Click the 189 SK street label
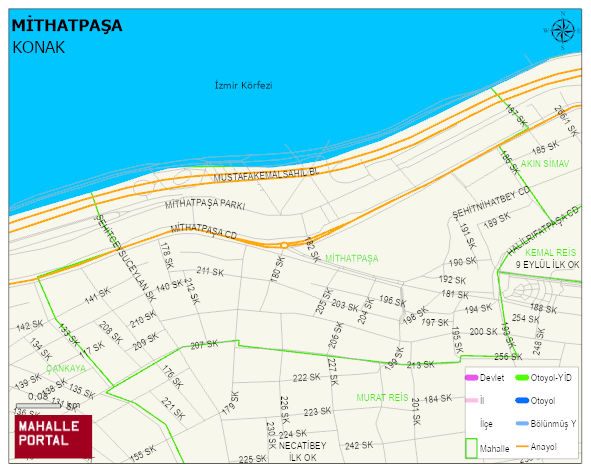The width and height of the screenshot is (591, 472). coord(497,220)
